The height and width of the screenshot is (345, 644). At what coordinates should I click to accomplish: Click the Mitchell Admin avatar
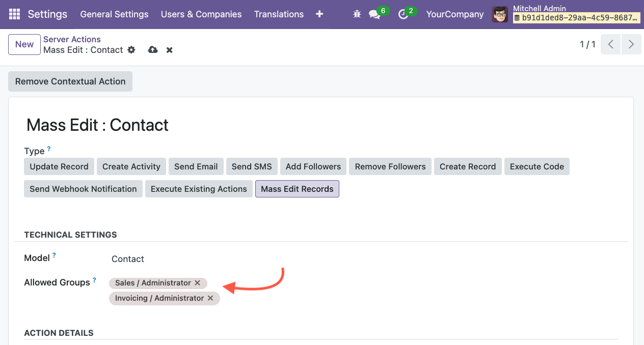500,14
